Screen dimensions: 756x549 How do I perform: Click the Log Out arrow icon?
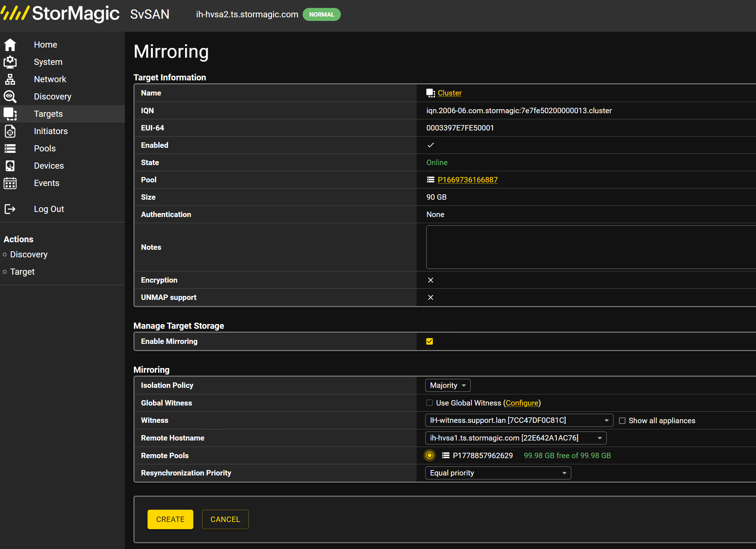click(x=10, y=209)
